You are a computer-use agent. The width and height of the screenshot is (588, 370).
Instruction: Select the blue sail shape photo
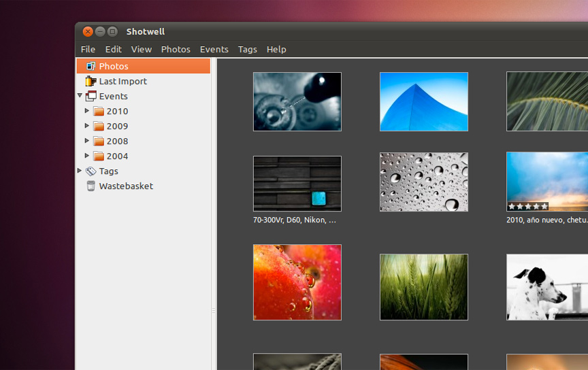pos(424,101)
